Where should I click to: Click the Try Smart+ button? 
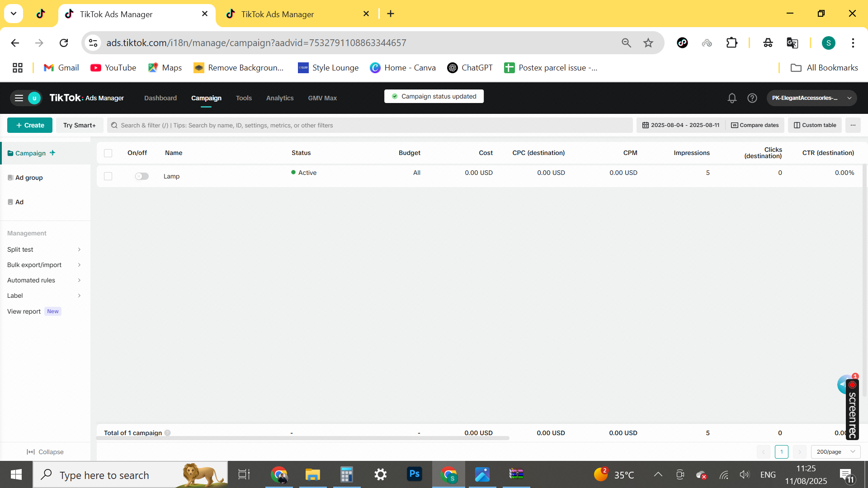point(80,125)
